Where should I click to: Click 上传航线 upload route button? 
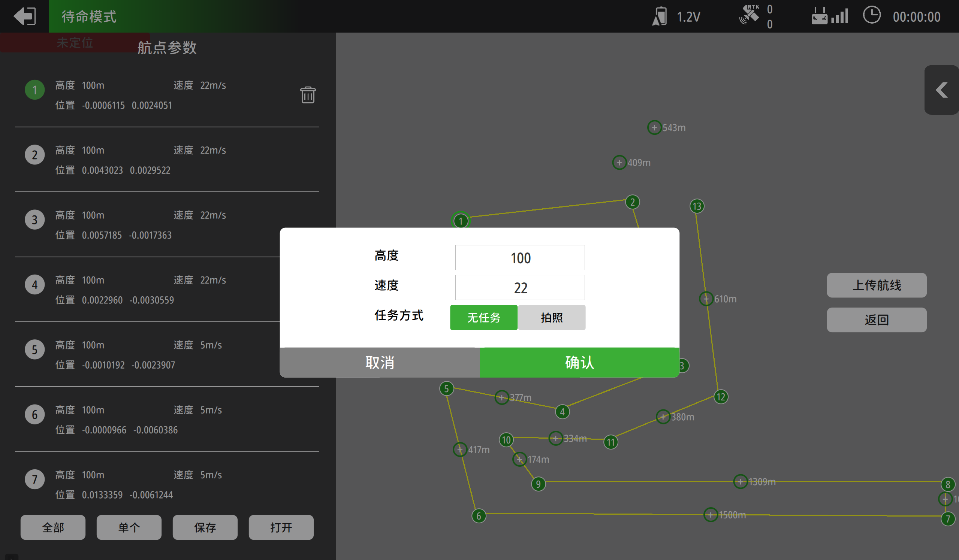click(x=877, y=285)
